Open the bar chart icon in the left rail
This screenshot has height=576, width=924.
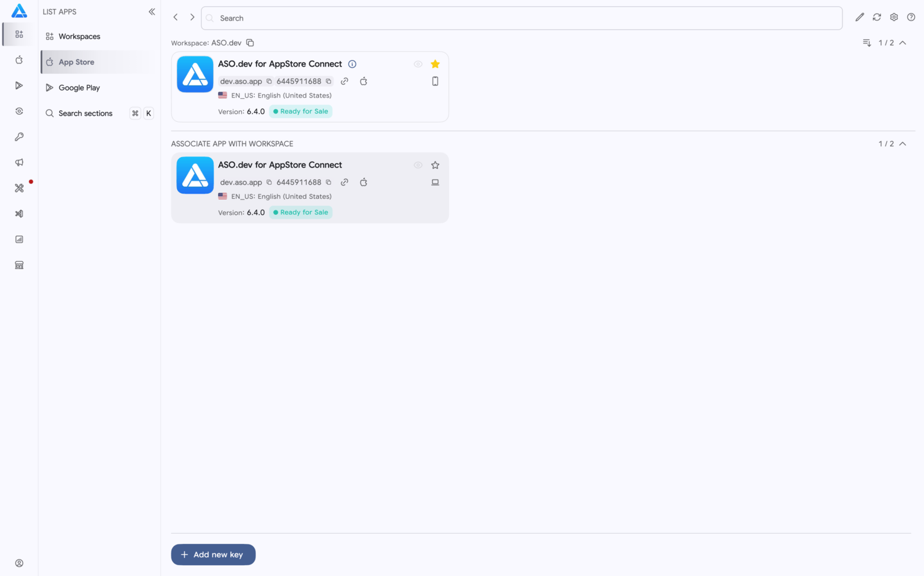[19, 239]
